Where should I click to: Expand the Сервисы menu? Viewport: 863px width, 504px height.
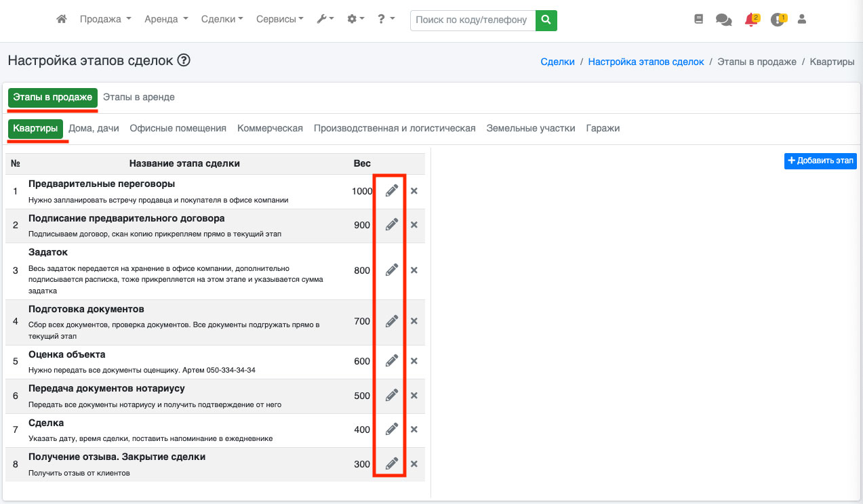(280, 20)
